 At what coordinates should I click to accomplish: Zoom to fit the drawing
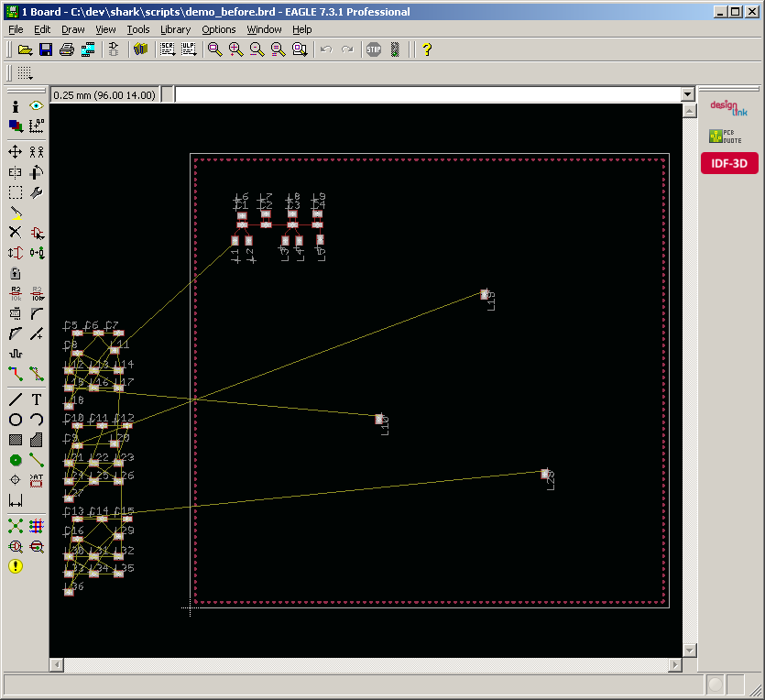click(x=215, y=49)
